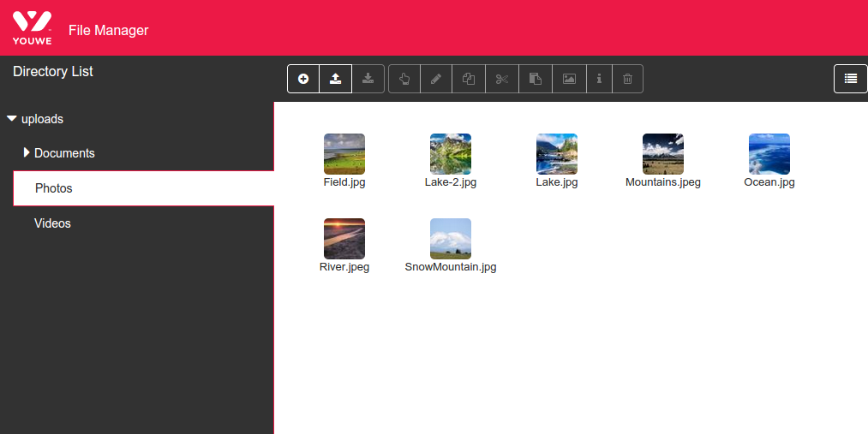This screenshot has width=868, height=434.
Task: Click the copy files icon
Action: click(x=469, y=79)
